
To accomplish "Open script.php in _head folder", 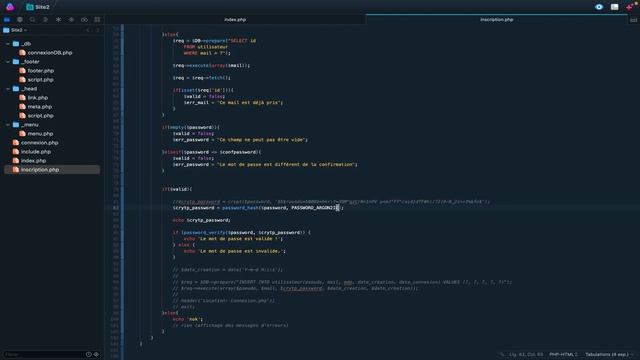I will tap(40, 116).
